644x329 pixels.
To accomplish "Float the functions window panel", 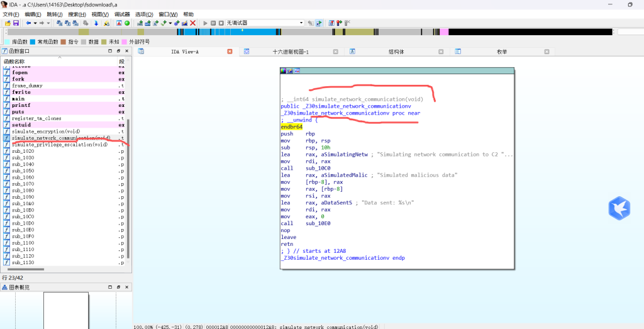I will [x=118, y=51].
